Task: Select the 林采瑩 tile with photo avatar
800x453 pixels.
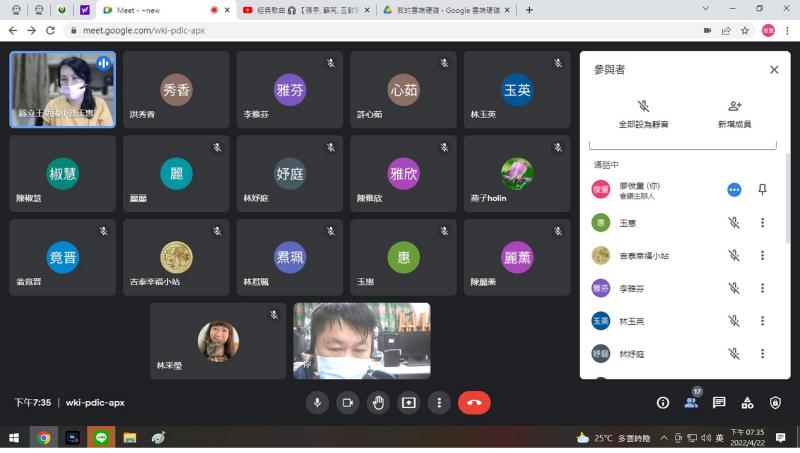Action: pos(218,341)
